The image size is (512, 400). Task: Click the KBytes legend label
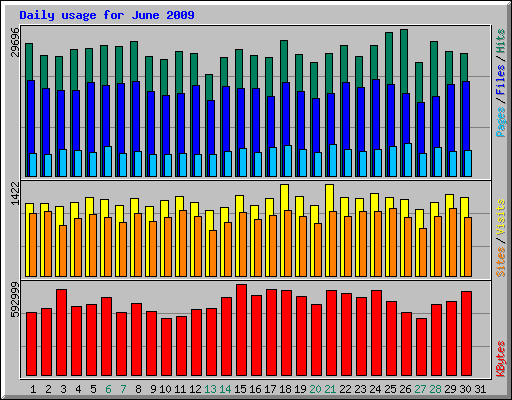pos(500,359)
